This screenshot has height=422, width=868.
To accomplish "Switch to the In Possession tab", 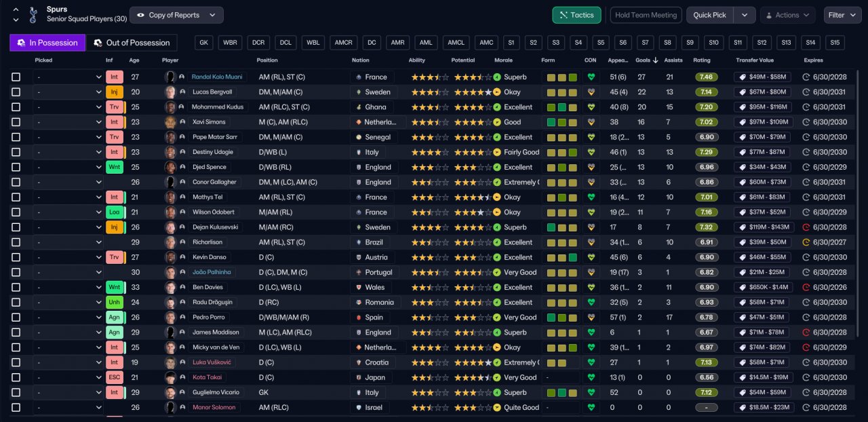I will pyautogui.click(x=47, y=43).
